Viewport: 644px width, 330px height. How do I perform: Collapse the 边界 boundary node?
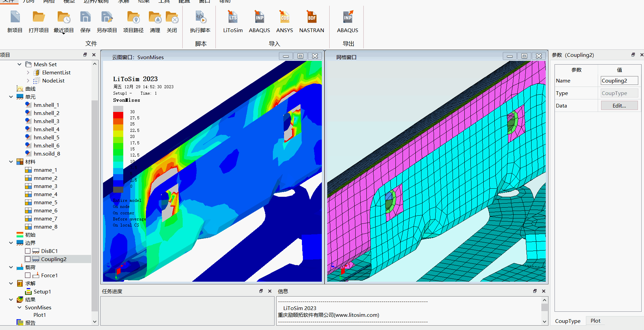click(11, 243)
